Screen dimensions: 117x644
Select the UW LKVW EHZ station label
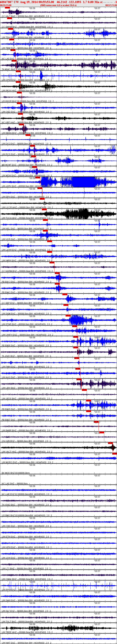(27, 250)
